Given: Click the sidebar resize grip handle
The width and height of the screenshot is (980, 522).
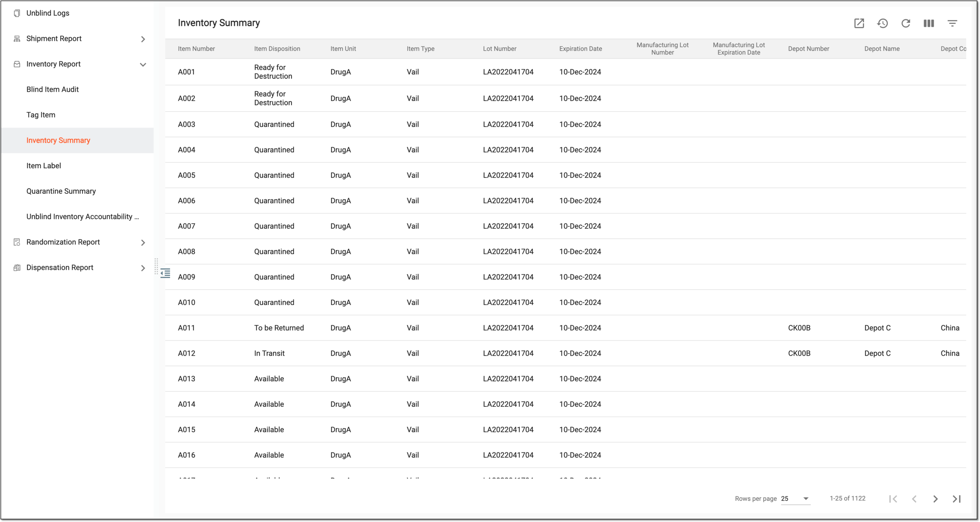Looking at the screenshot, I should click(156, 266).
